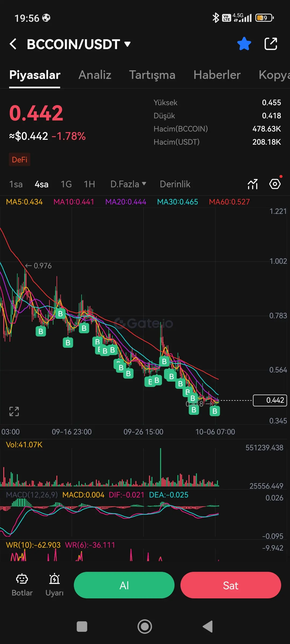290x644 pixels.
Task: Tap MA60:0.527 indicator label
Action: coord(229,202)
